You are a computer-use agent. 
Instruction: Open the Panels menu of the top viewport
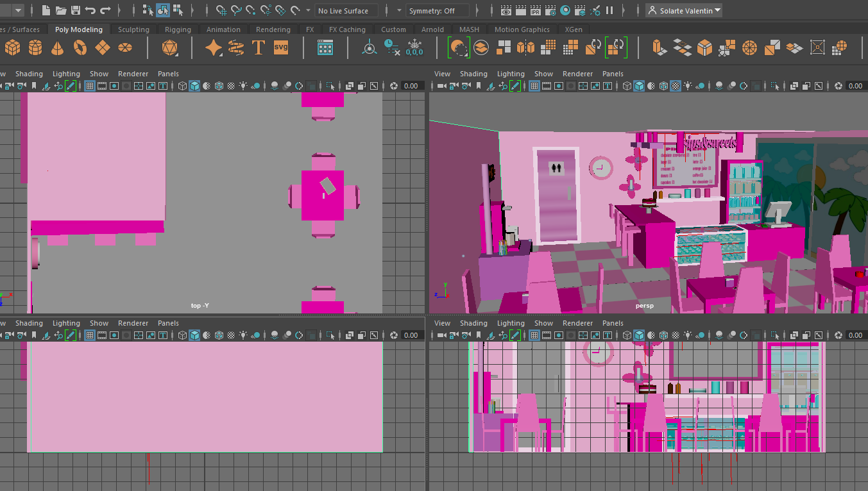click(168, 74)
